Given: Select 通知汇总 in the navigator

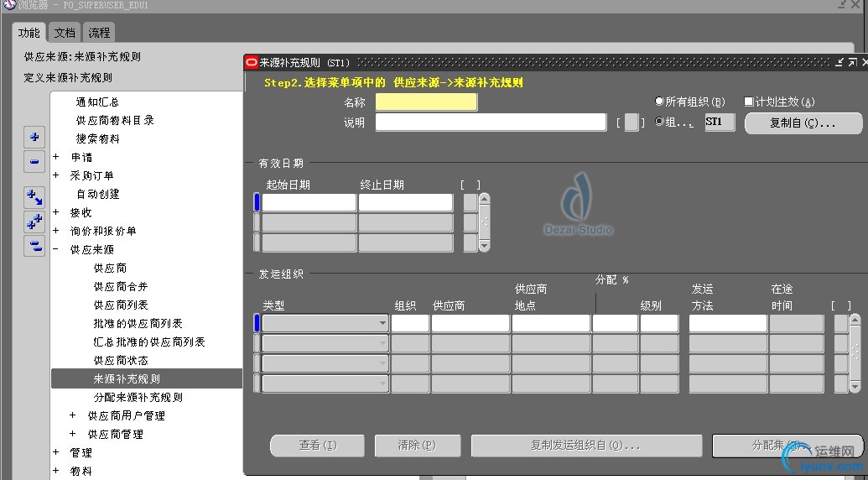Looking at the screenshot, I should click(x=97, y=102).
